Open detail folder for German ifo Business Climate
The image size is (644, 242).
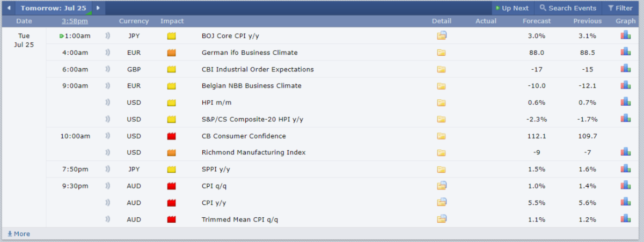(x=441, y=53)
